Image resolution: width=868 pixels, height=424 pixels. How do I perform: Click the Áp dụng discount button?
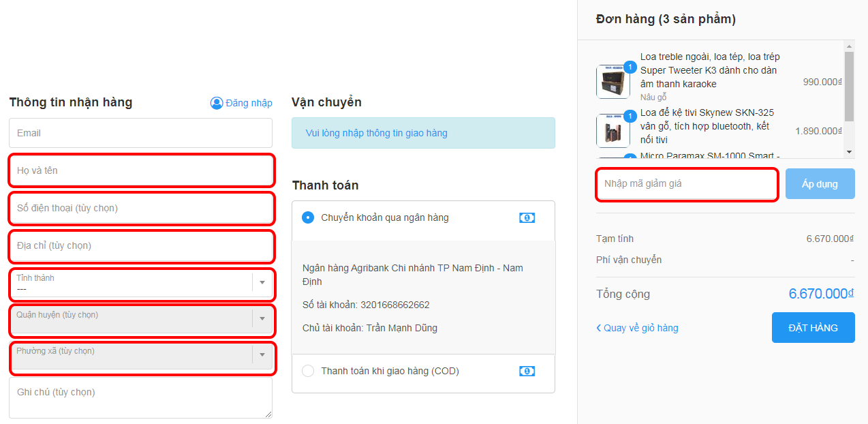coord(820,184)
